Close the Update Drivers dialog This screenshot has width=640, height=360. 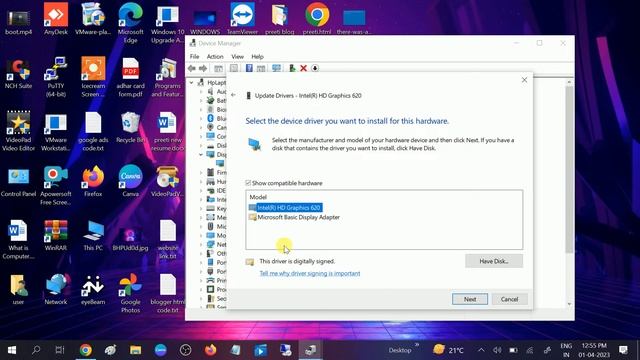(x=524, y=80)
